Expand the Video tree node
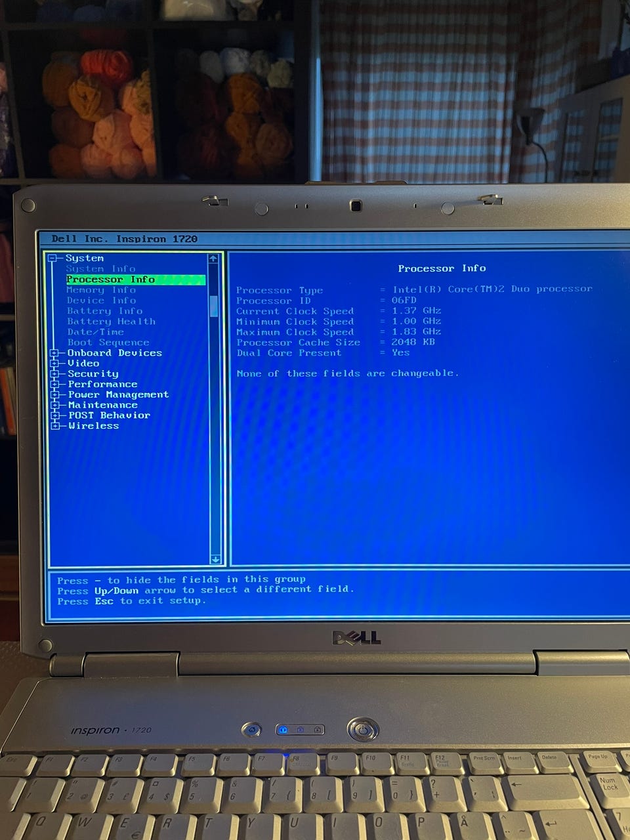630x840 pixels. point(54,364)
